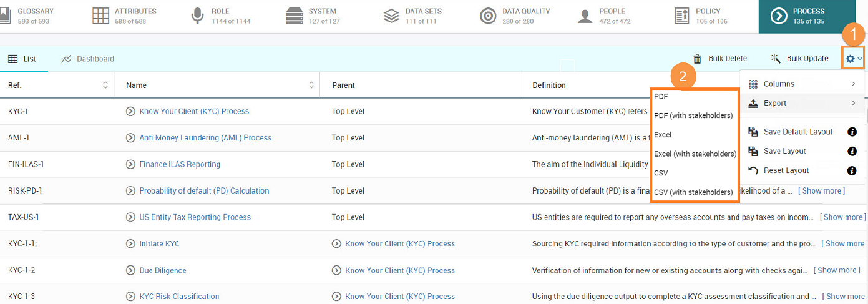Open the Data Quality module

tap(515, 16)
